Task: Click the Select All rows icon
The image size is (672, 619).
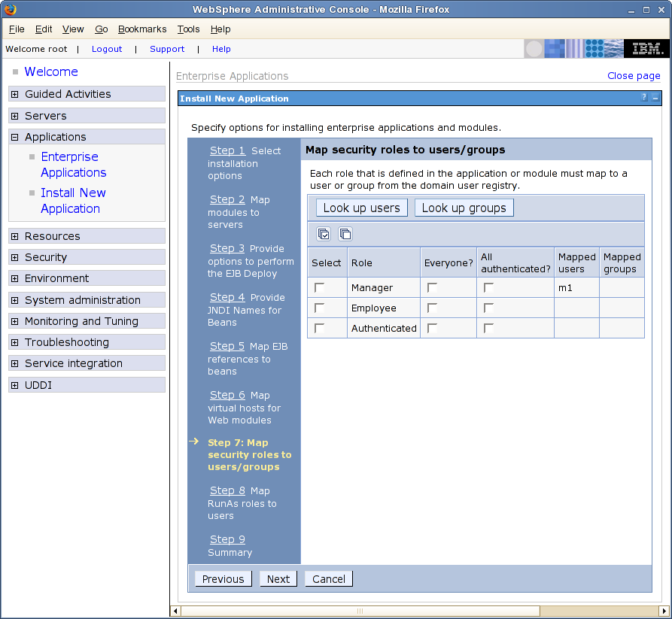Action: pyautogui.click(x=324, y=234)
